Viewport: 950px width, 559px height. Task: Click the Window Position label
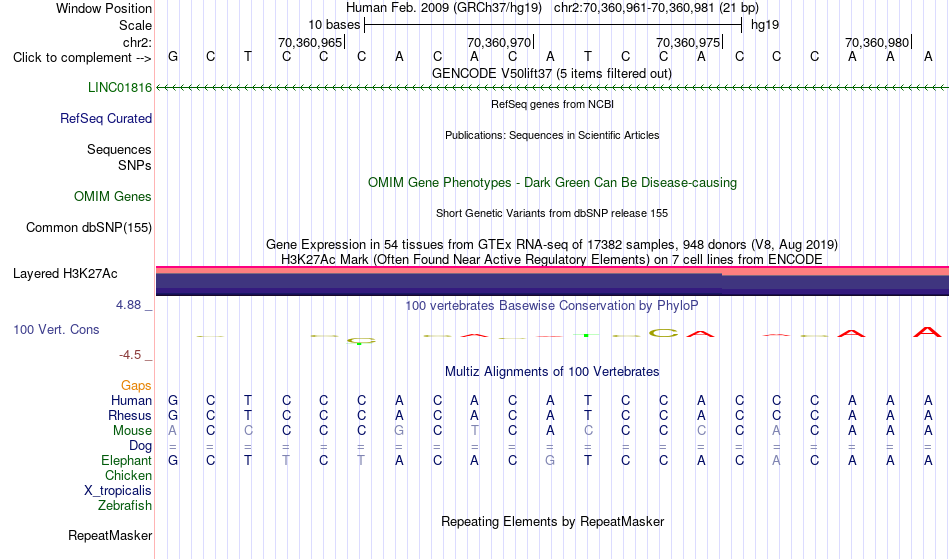coord(104,8)
